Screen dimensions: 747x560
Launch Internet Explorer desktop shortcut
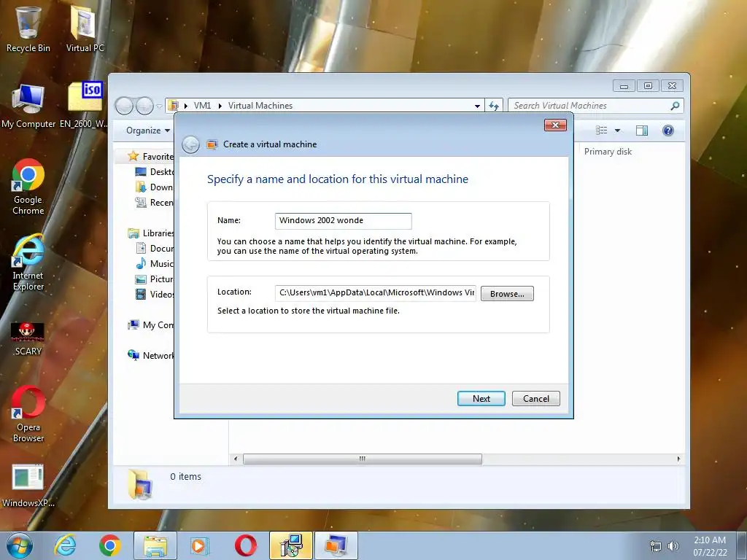coord(28,262)
